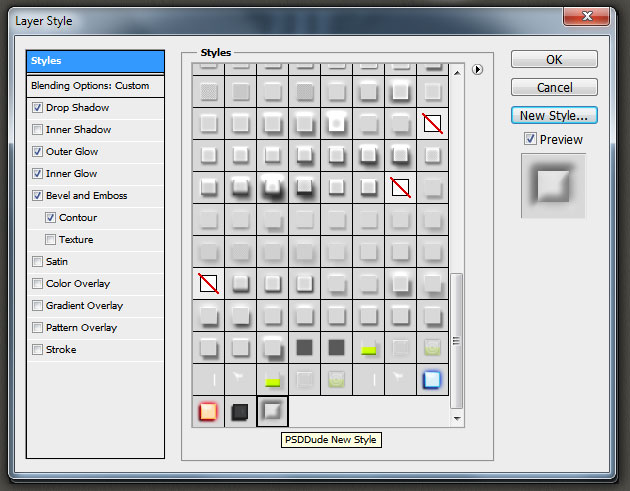Select the red-orange glowing style swatch
This screenshot has height=491, width=630.
click(x=208, y=411)
